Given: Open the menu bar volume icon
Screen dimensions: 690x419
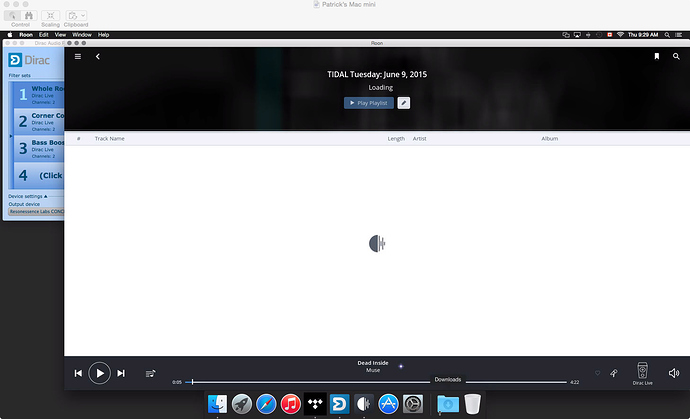Looking at the screenshot, I should [588, 35].
